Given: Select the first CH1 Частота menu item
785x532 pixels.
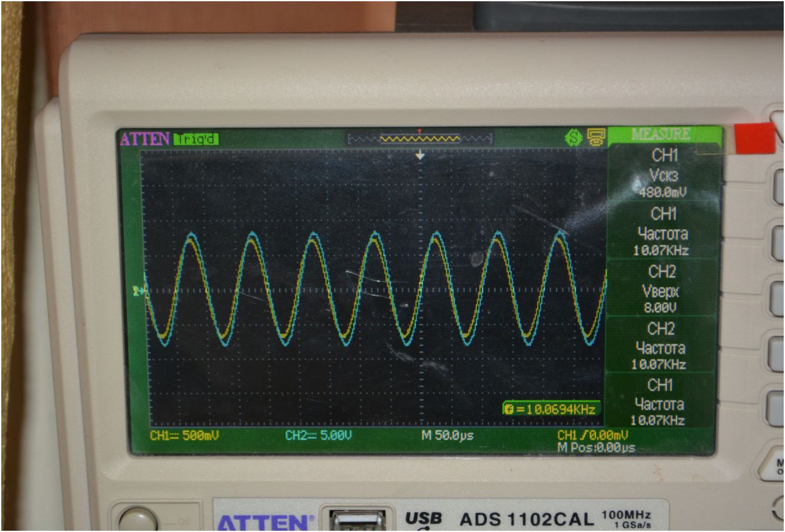Looking at the screenshot, I should (x=662, y=232).
